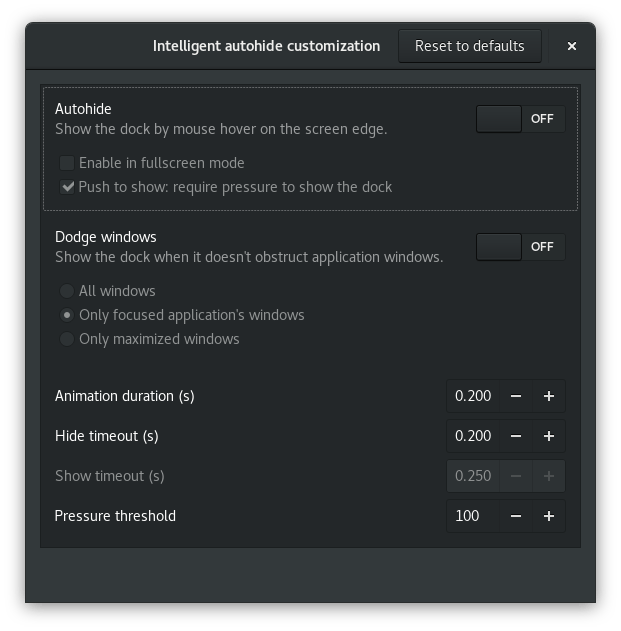Click the Intelligent autohide customization title
Screen dimensions: 621x631
click(266, 46)
